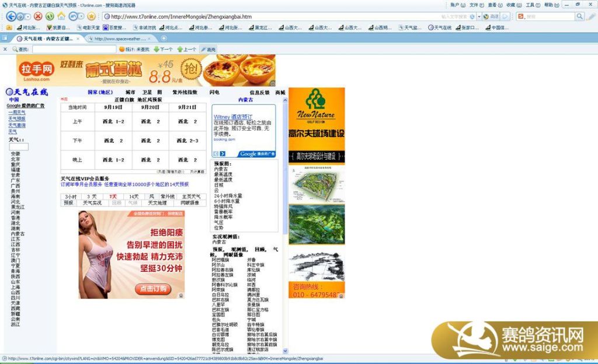Open the address bar dropdown arrow

[x=478, y=16]
